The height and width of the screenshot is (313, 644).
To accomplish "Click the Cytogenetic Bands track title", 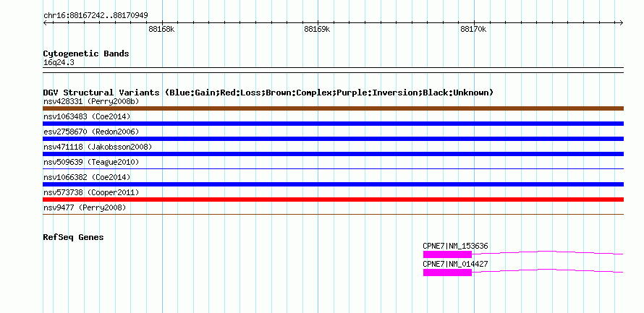I will (x=86, y=53).
